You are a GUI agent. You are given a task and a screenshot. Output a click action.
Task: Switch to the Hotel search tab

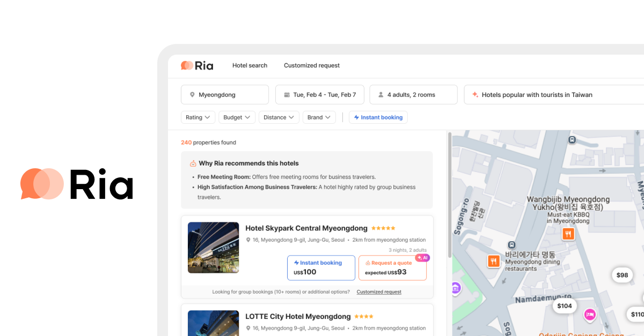click(250, 65)
